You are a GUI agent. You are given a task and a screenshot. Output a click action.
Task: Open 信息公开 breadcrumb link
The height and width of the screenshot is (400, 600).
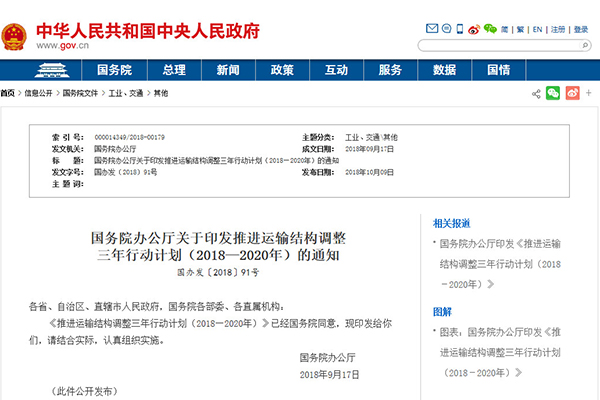[x=38, y=93]
